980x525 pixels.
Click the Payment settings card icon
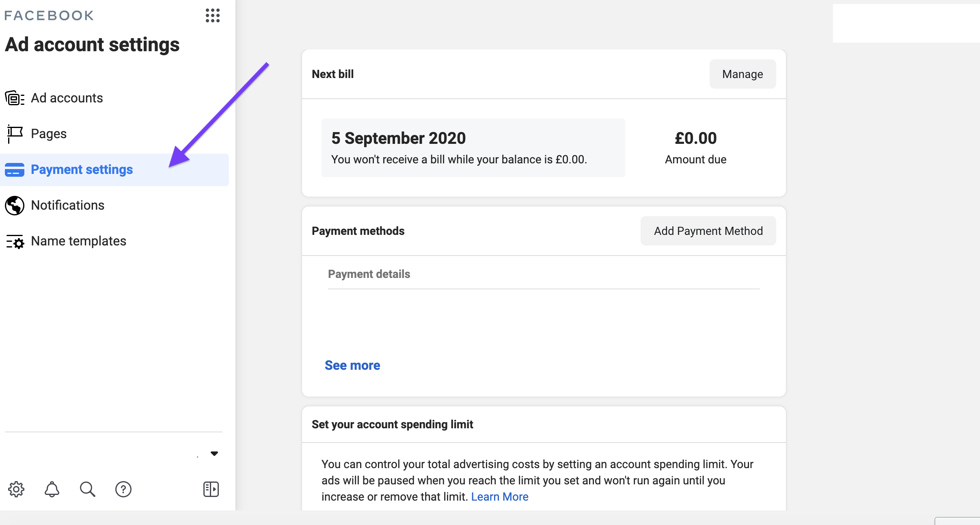[15, 169]
